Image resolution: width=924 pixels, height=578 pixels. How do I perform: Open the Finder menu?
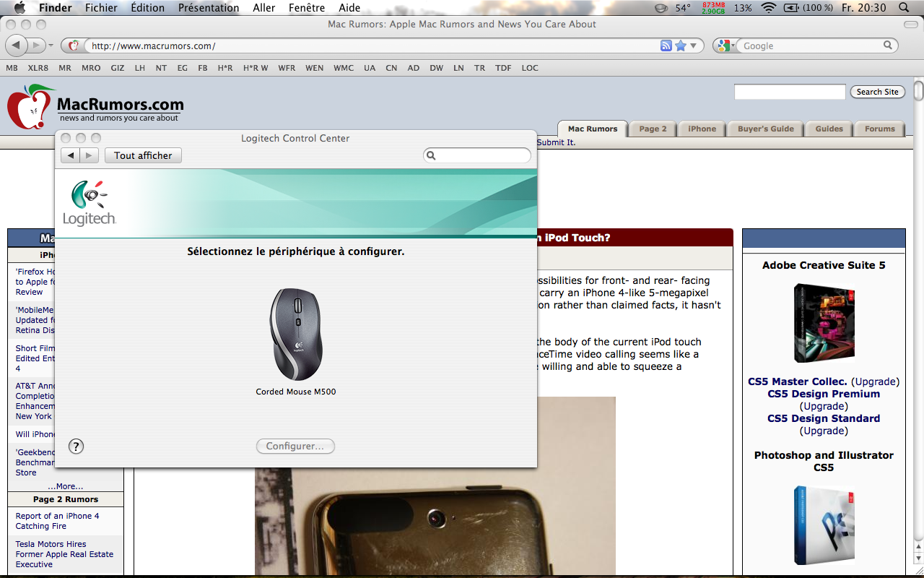point(56,8)
